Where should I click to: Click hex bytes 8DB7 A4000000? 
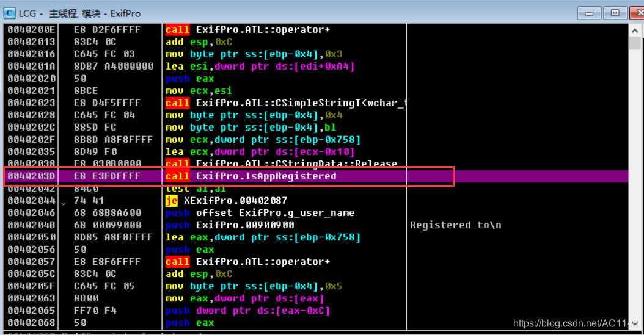[x=114, y=67]
